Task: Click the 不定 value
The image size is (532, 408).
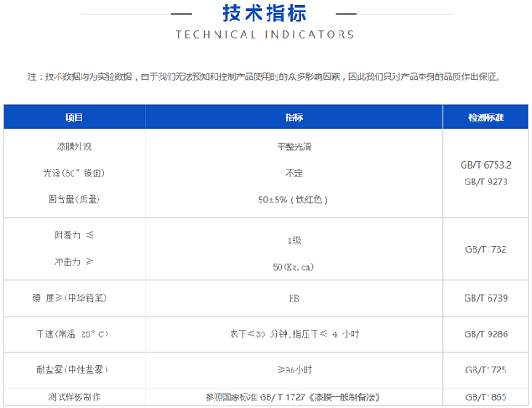Action: [x=294, y=173]
